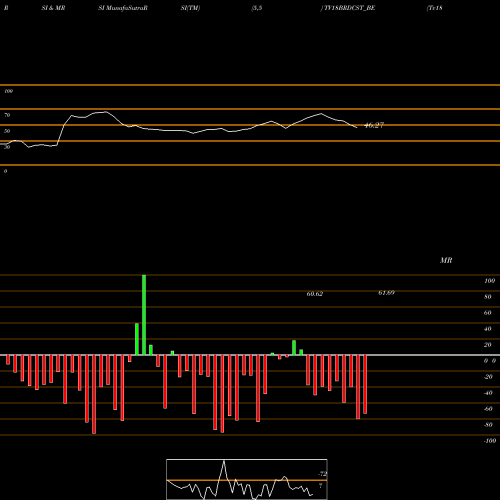The height and width of the screenshot is (500, 500).
Task: Click the Tv18 label at top right
Action: (x=435, y=8)
